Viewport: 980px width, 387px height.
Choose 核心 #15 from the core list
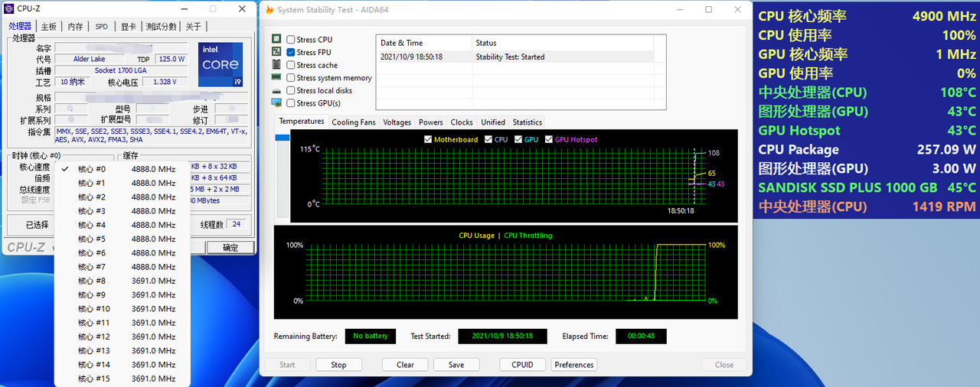pyautogui.click(x=122, y=379)
